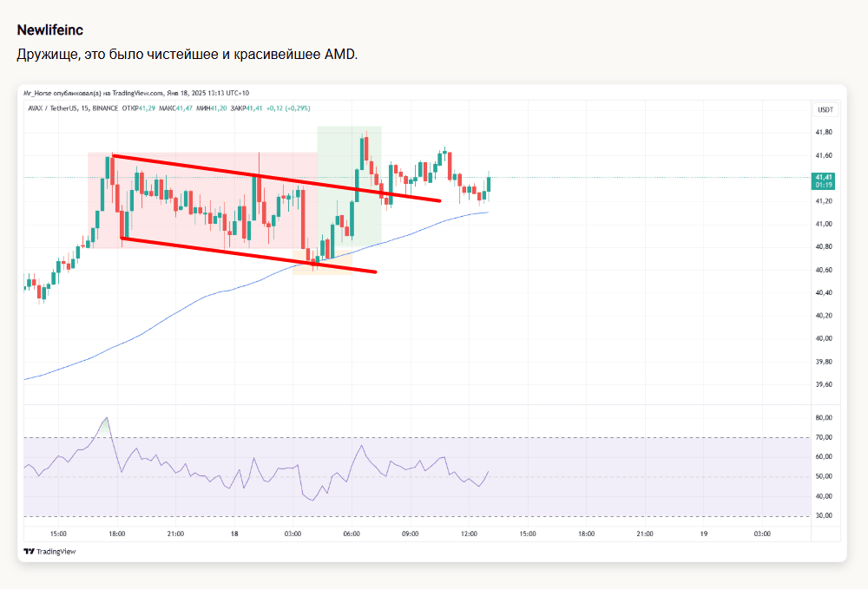Click the lower red trend line
This screenshot has height=589, width=868.
coord(217,250)
